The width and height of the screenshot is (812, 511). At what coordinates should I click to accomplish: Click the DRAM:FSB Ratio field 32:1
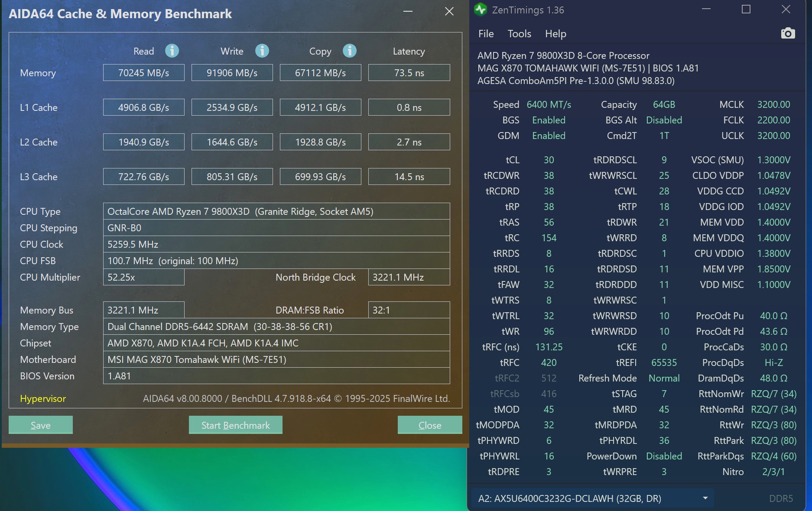pyautogui.click(x=409, y=310)
